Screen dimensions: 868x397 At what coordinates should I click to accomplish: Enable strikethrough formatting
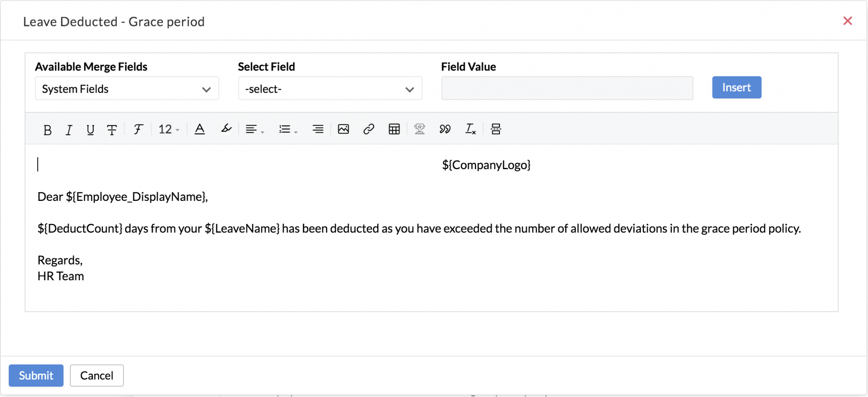[112, 129]
